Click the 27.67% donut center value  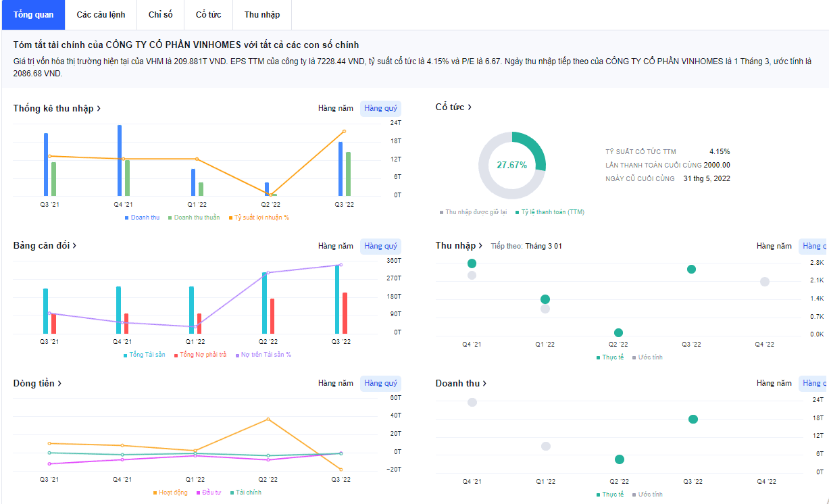(x=512, y=166)
